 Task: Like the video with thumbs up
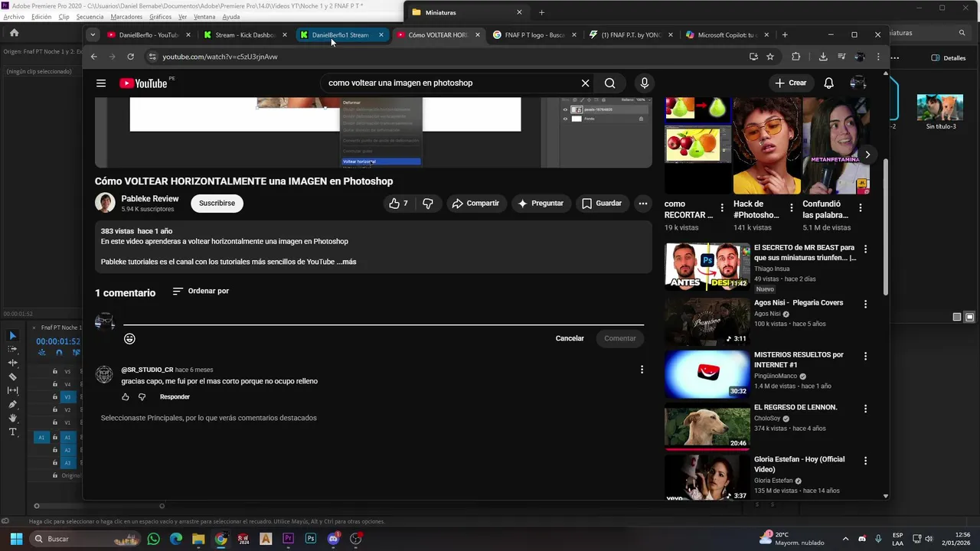point(399,204)
